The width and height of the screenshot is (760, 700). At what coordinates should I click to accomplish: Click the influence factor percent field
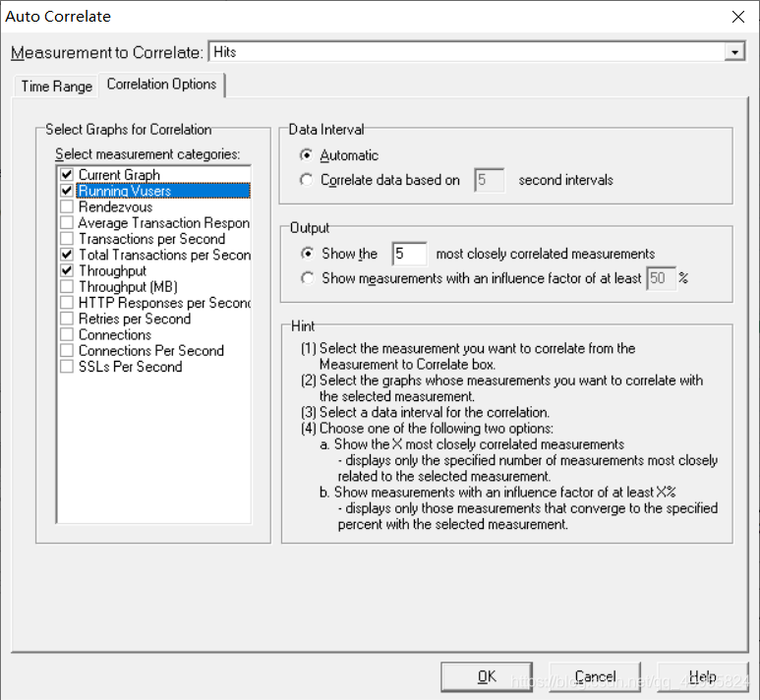tap(661, 278)
